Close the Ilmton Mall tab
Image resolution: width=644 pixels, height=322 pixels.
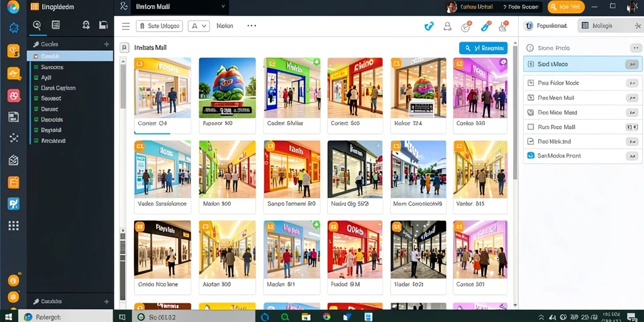[223, 6]
